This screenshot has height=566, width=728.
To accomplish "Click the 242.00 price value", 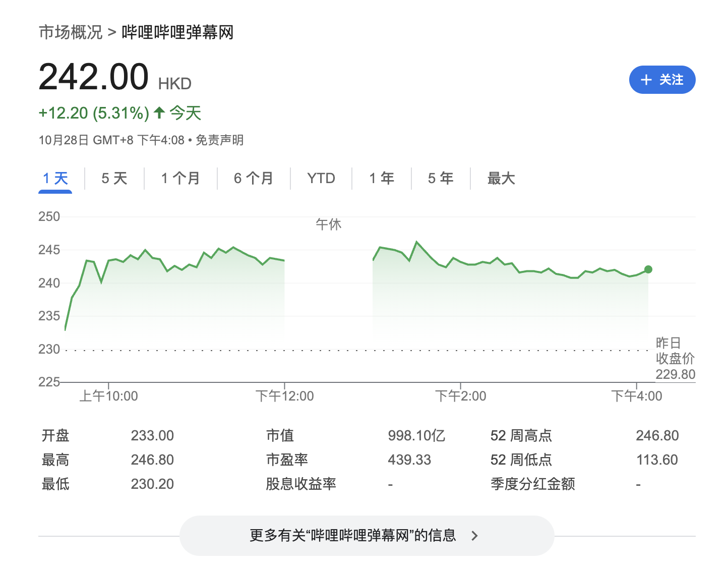I will click(94, 77).
